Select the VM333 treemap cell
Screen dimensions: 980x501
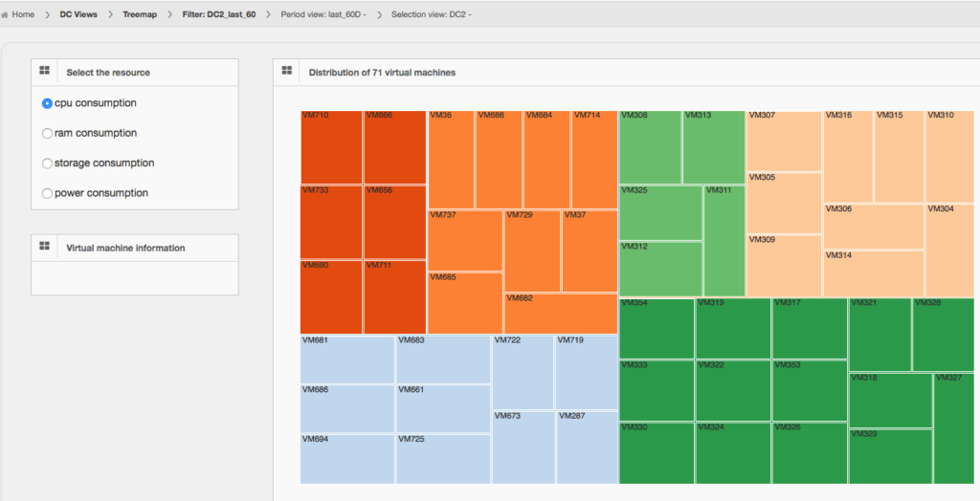pos(657,391)
